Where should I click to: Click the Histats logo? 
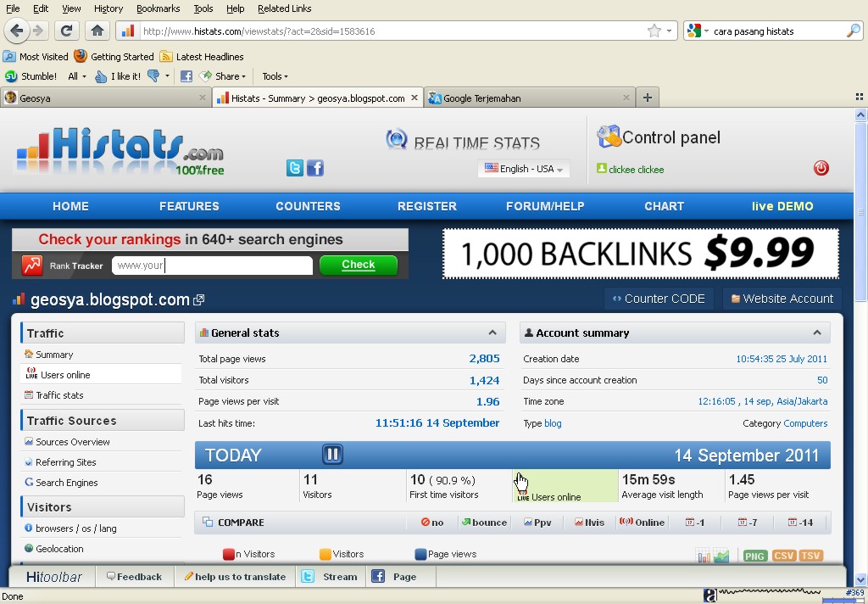(120, 149)
